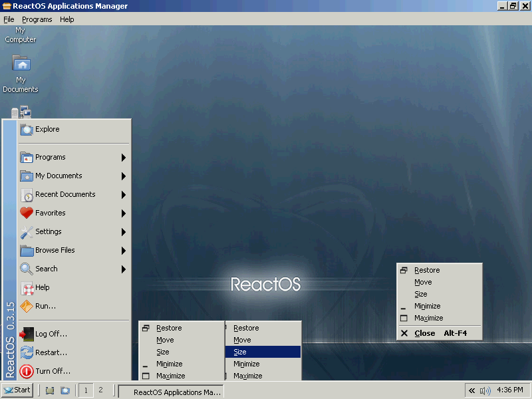This screenshot has height=399, width=532.
Task: Expand hidden tray icons with chevron
Action: 471,390
